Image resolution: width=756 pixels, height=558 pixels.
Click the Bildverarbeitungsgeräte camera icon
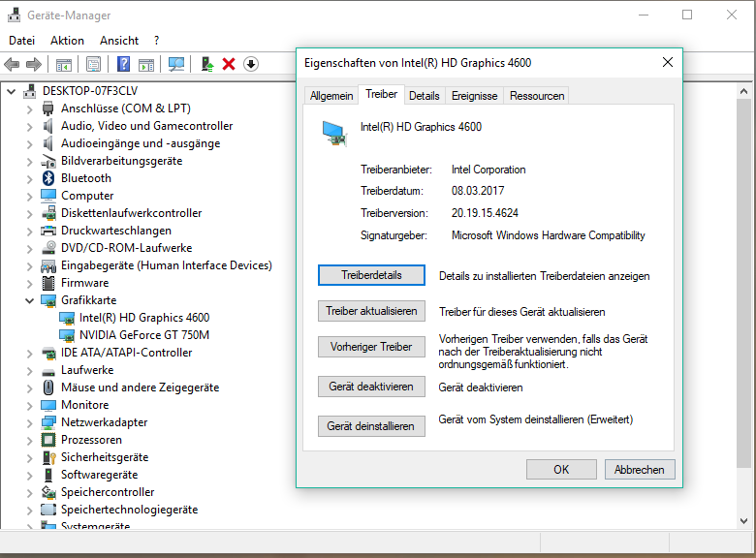point(48,162)
